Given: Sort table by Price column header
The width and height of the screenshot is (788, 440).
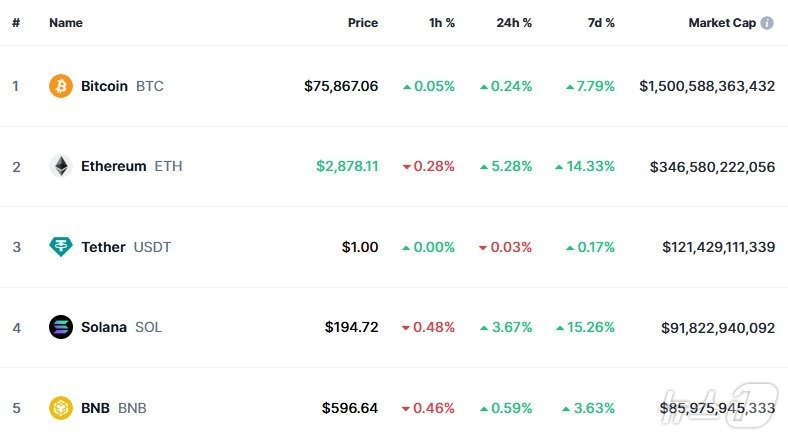Looking at the screenshot, I should 362,22.
